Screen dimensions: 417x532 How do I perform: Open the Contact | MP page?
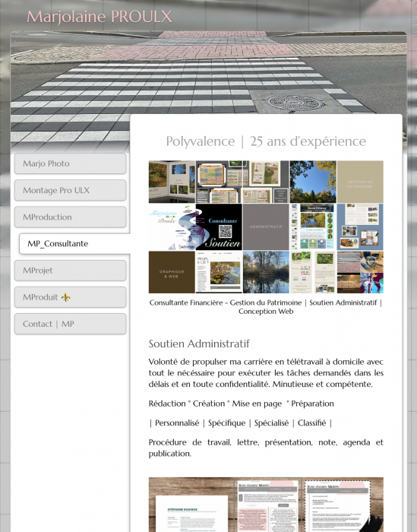(x=70, y=324)
